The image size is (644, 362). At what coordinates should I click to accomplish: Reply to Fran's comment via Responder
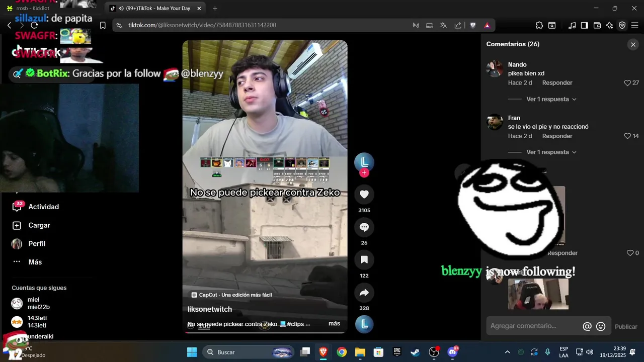coord(557,136)
